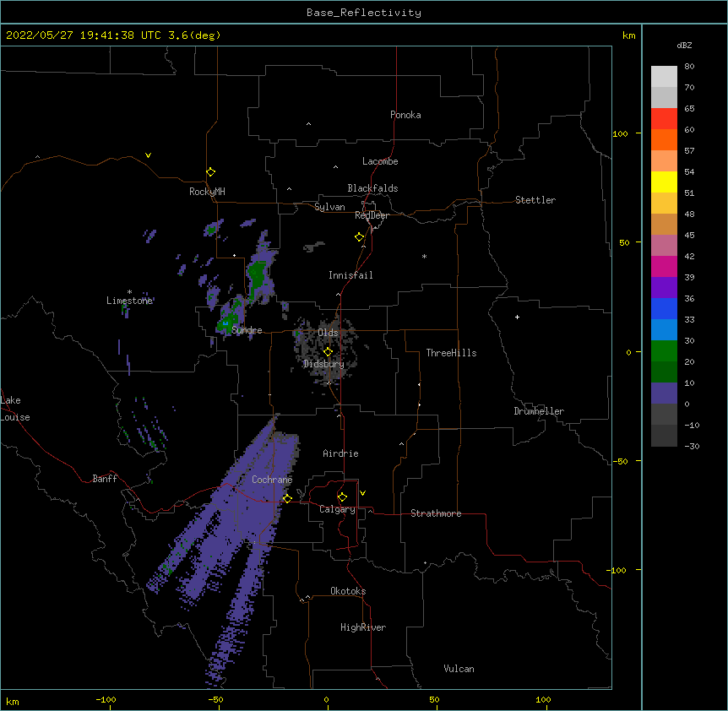Click the Limestone label

tap(129, 301)
